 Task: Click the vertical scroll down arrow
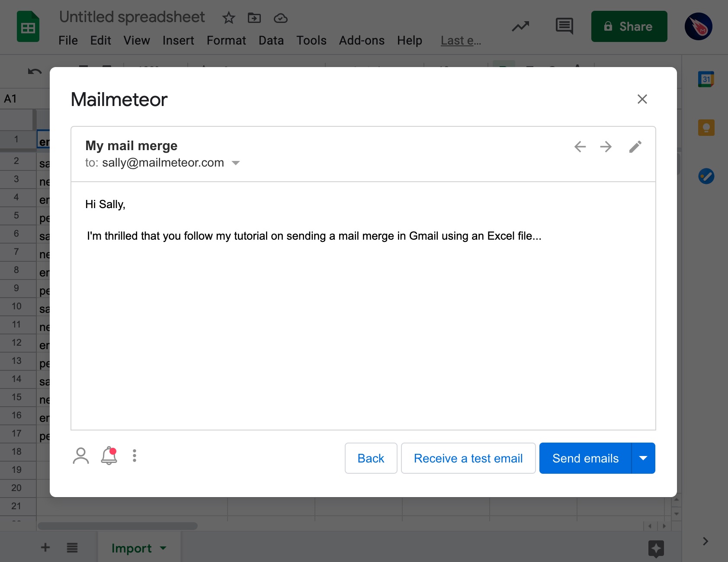(677, 514)
